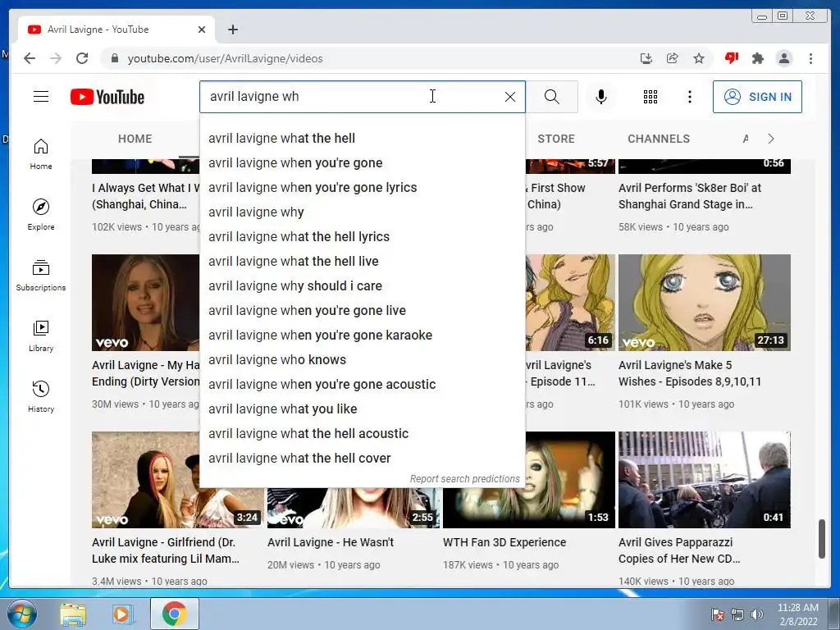Open the YouTube apps grid icon
The image size is (840, 630).
(x=651, y=97)
